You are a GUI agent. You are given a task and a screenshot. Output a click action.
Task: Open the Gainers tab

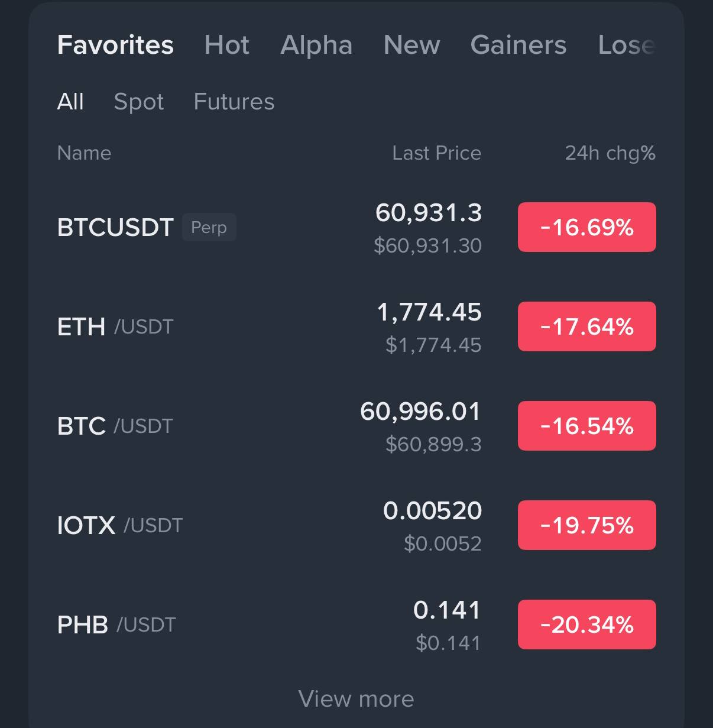coord(518,45)
